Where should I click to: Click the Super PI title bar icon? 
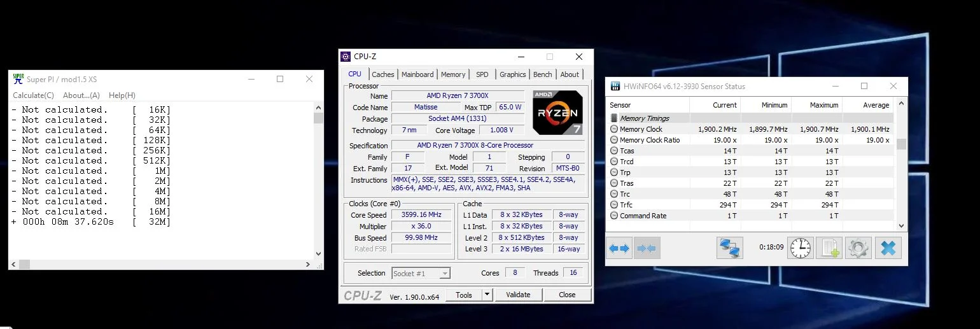point(18,79)
